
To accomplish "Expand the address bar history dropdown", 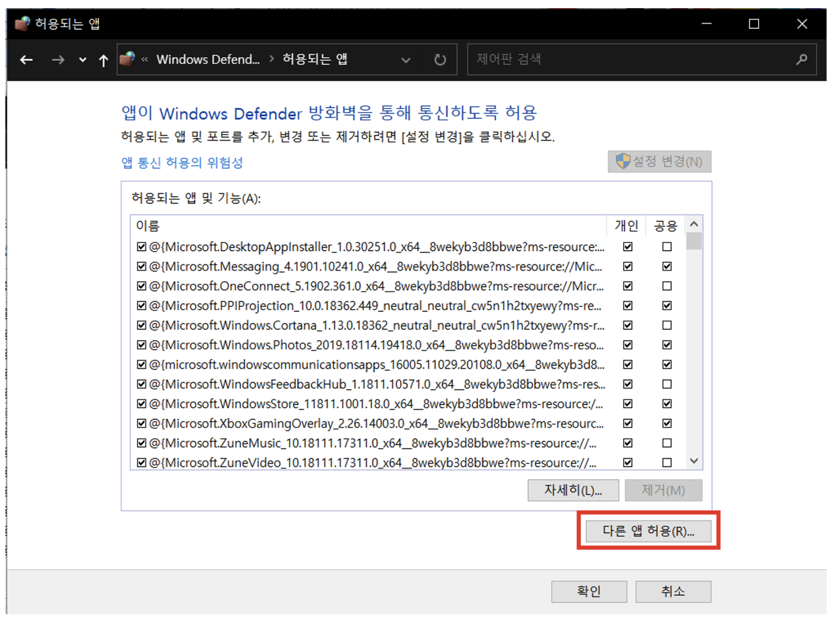I will [406, 60].
